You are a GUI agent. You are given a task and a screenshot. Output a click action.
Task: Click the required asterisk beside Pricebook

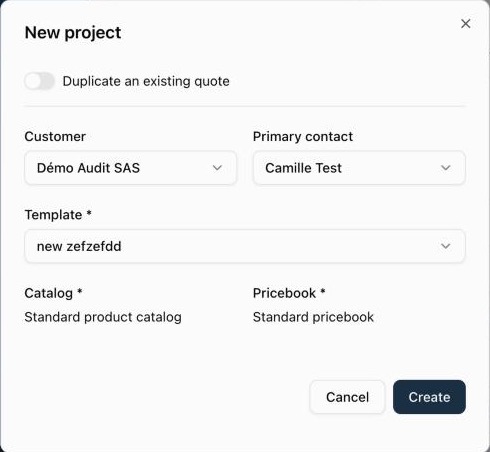(323, 291)
